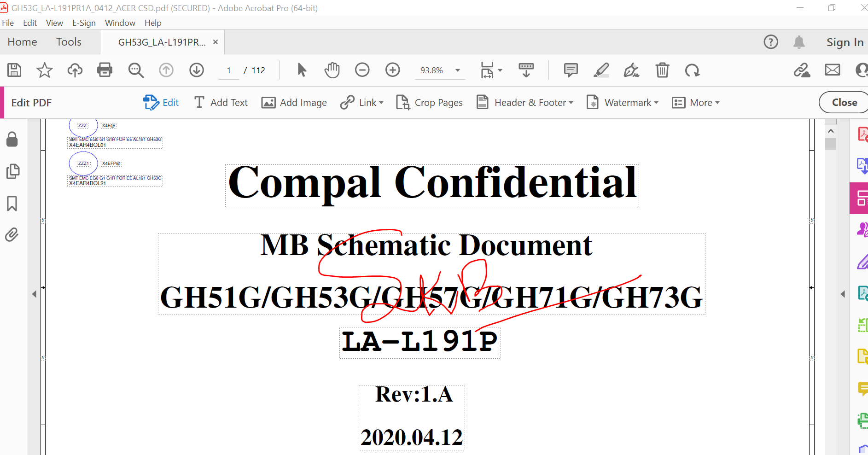Open the Window menu
The width and height of the screenshot is (868, 455).
point(120,23)
